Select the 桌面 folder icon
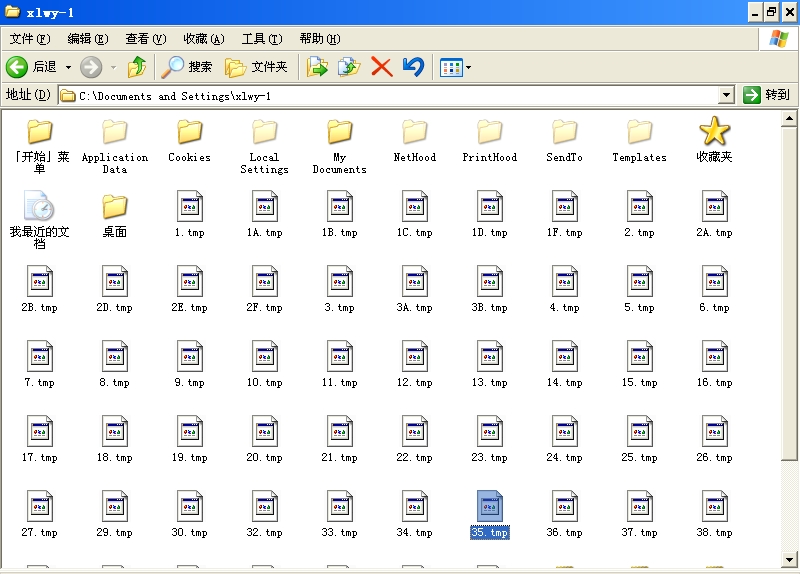The image size is (800, 574). pos(115,207)
